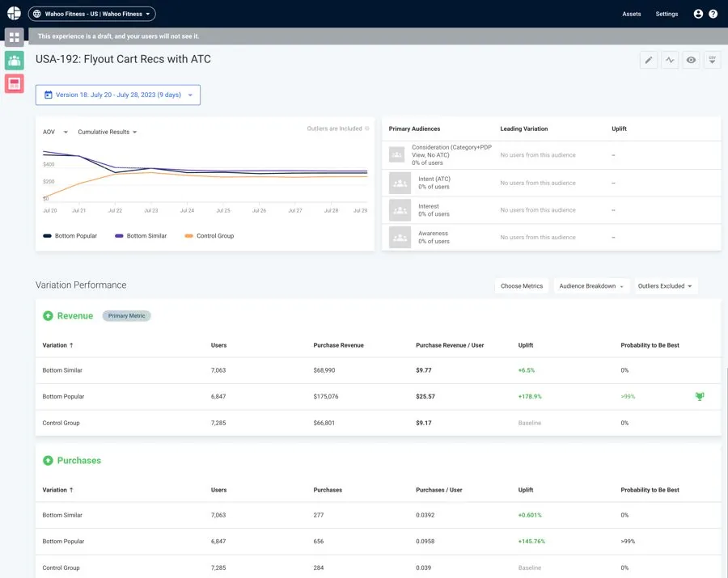Click the help question mark icon
This screenshot has height=578, width=728.
point(713,14)
